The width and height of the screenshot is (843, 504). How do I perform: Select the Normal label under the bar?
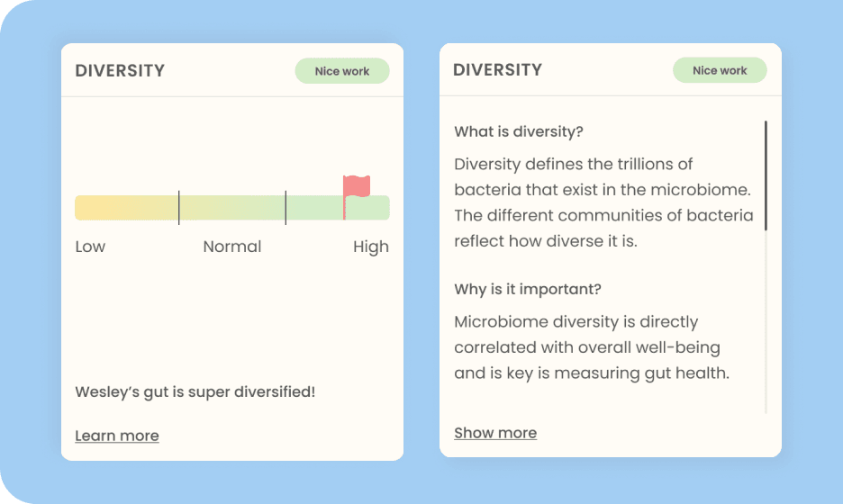pos(232,247)
